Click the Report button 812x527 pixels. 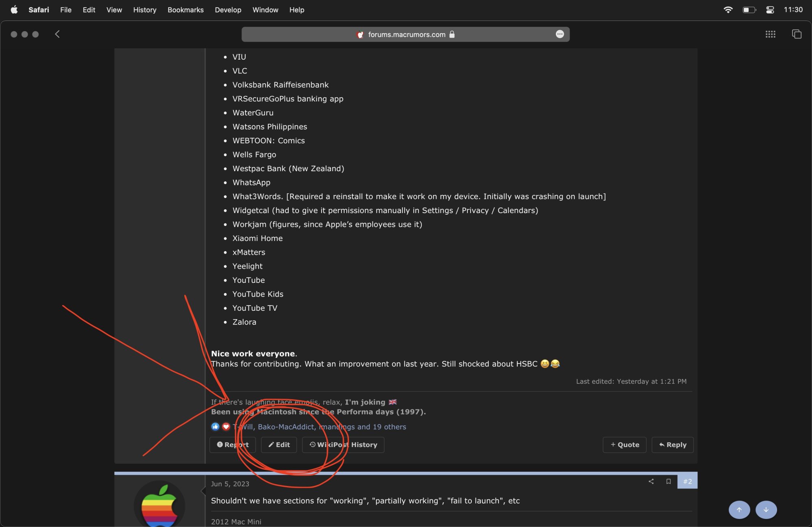click(x=233, y=445)
